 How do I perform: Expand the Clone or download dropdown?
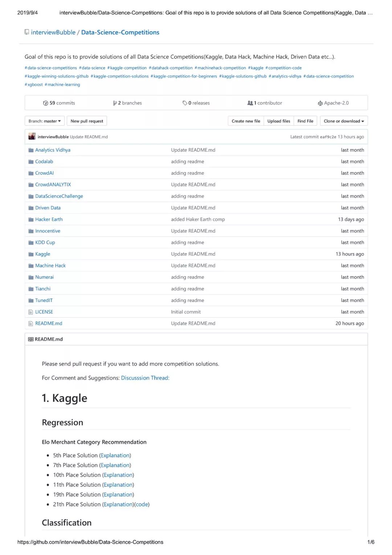click(344, 121)
